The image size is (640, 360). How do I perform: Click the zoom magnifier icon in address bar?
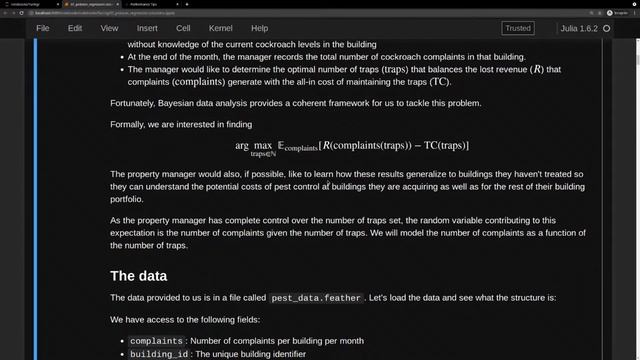tap(591, 13)
